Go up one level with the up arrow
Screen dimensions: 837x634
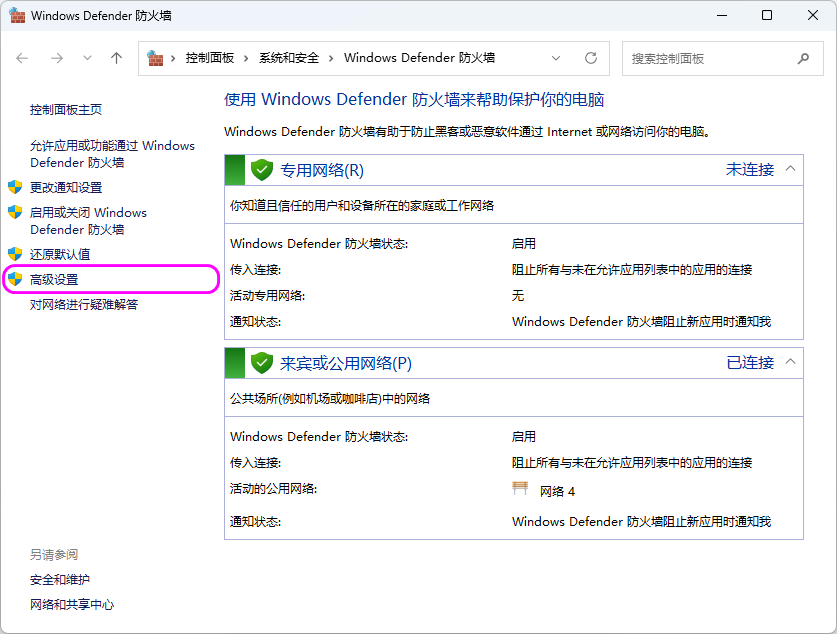coord(116,58)
